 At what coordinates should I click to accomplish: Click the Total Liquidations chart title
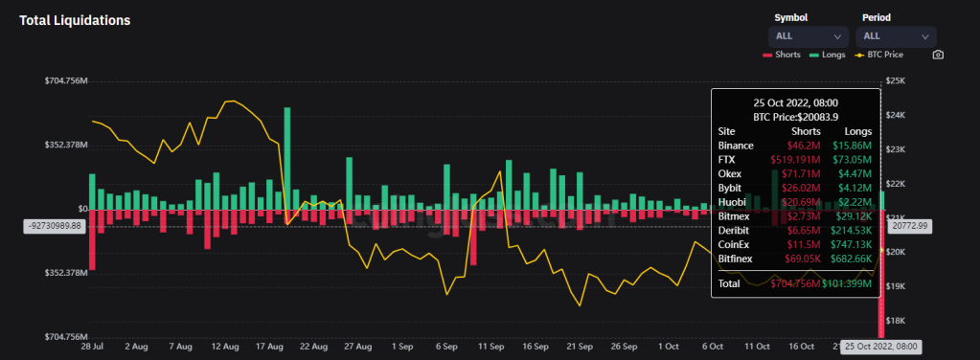coord(75,21)
